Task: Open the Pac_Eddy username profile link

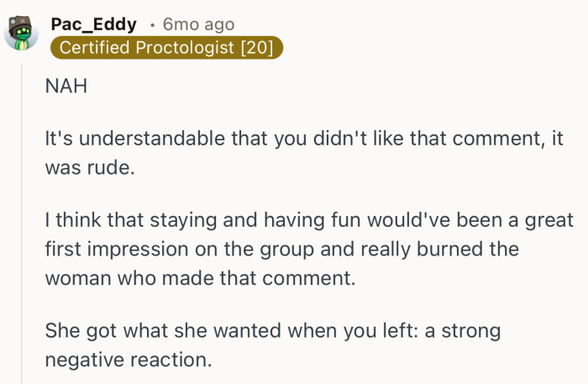Action: click(93, 24)
